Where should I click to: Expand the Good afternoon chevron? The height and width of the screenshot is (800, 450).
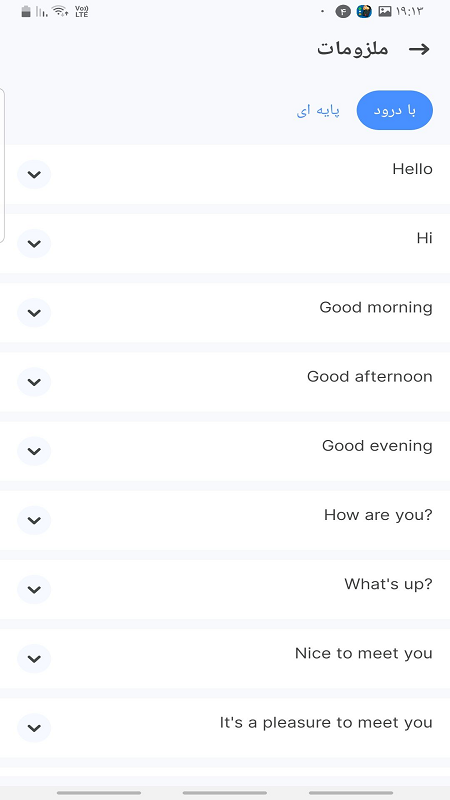(x=34, y=382)
